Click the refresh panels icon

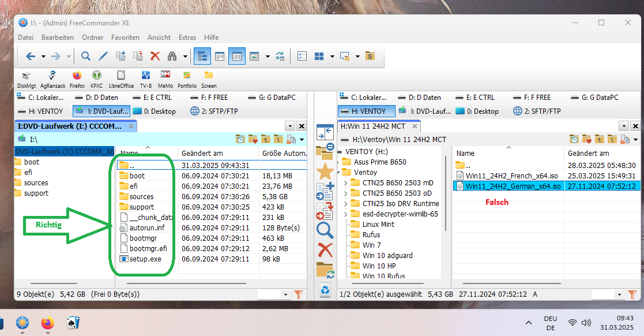pyautogui.click(x=280, y=57)
